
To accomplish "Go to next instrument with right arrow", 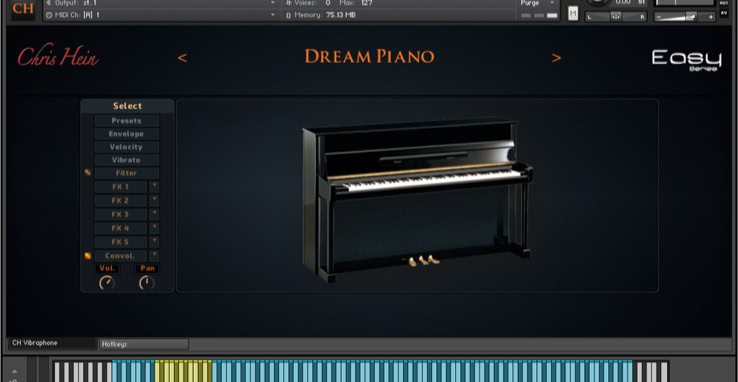I will (x=556, y=58).
